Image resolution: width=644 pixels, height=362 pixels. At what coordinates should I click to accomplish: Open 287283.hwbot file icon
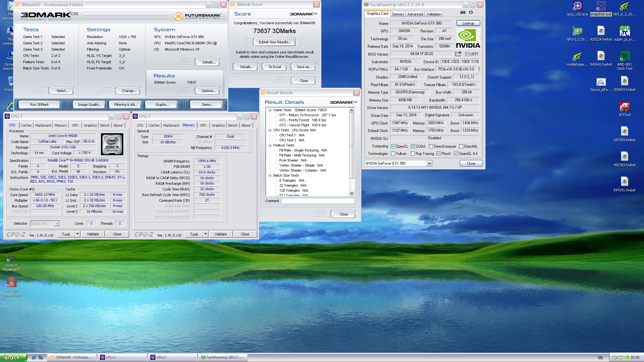pyautogui.click(x=625, y=134)
